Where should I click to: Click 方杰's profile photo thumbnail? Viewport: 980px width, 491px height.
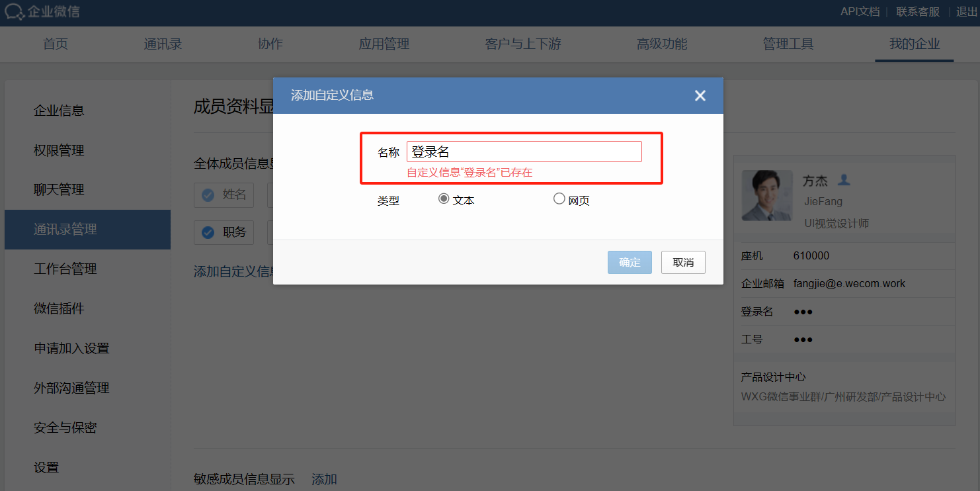click(x=767, y=196)
